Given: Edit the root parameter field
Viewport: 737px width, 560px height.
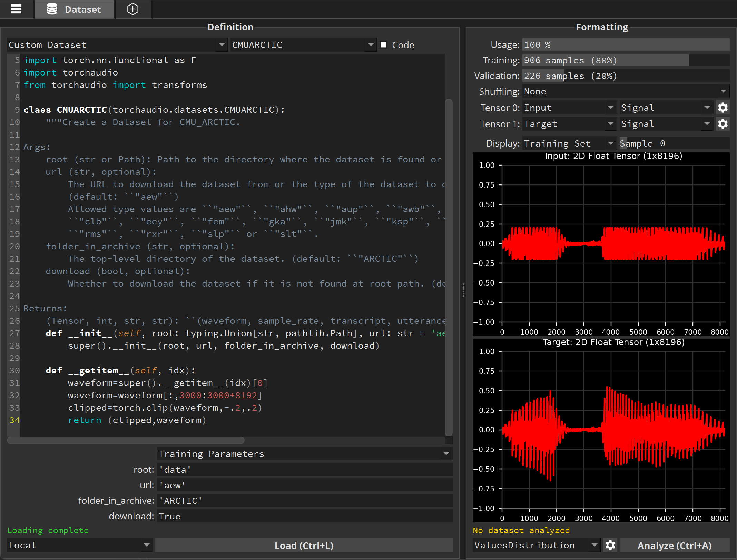Looking at the screenshot, I should [x=305, y=470].
